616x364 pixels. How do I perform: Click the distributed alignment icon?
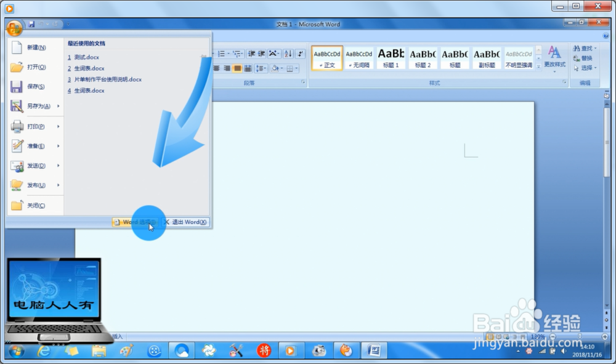248,69
